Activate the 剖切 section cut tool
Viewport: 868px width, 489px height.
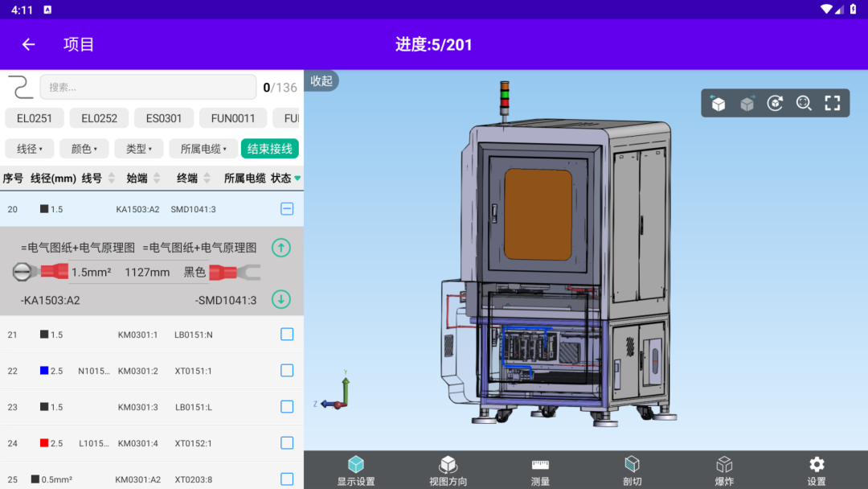pyautogui.click(x=633, y=471)
